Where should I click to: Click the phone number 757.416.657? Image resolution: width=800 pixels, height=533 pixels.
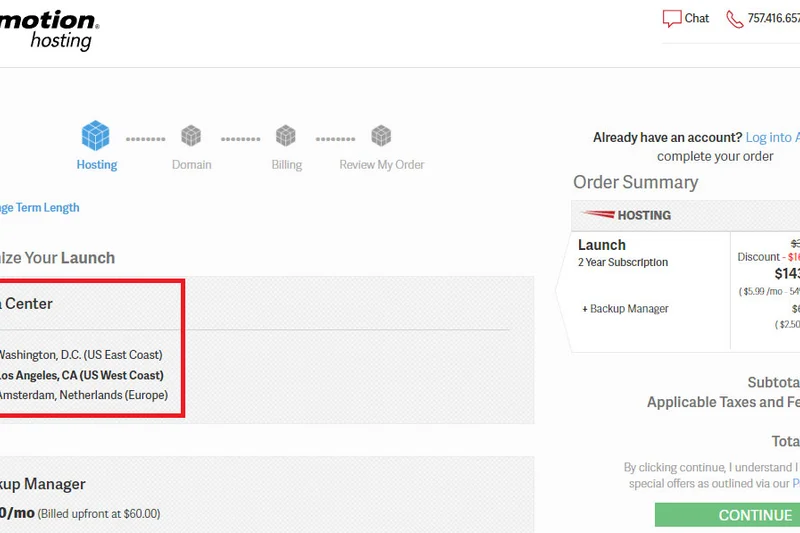click(x=773, y=18)
